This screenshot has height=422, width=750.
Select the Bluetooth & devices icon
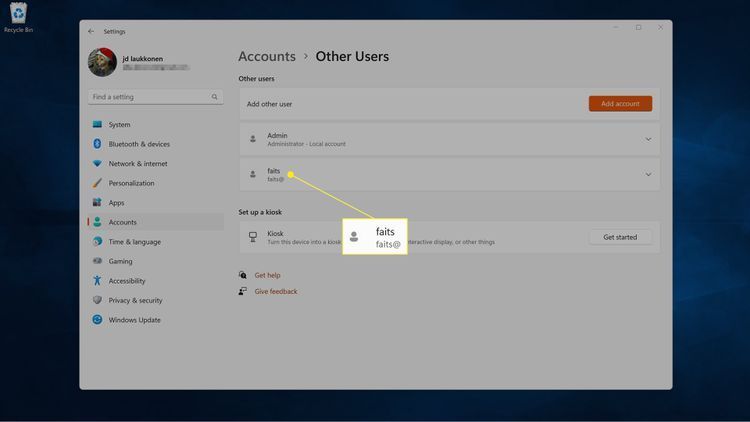coord(98,144)
